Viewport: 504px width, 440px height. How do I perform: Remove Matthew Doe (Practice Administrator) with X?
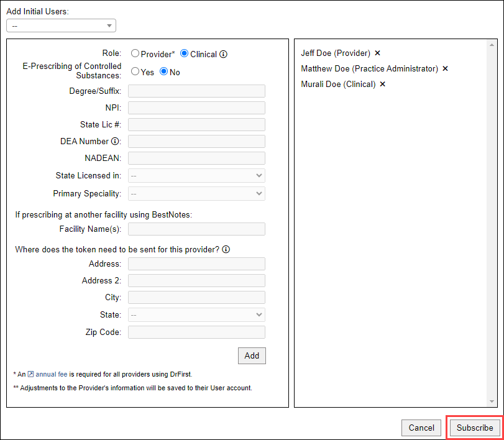coord(445,68)
